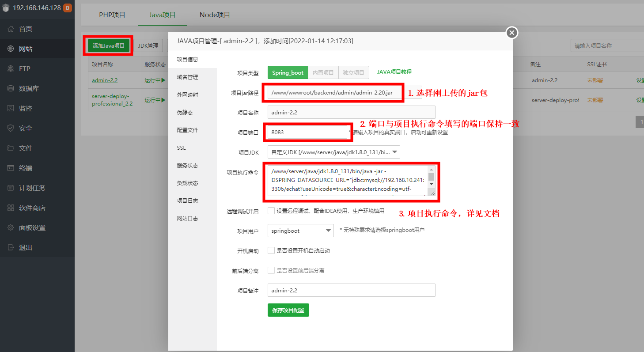Open the 域名管理 section in dialog
644x352 pixels.
point(187,77)
